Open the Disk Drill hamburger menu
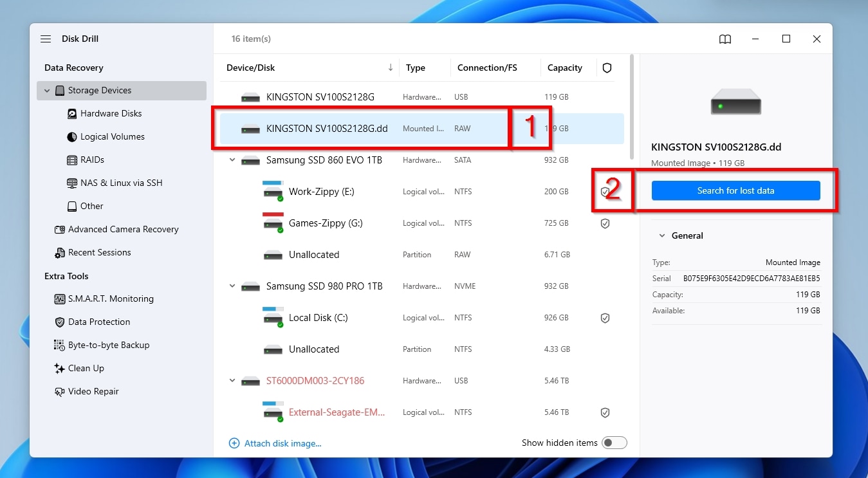868x478 pixels. (46, 39)
